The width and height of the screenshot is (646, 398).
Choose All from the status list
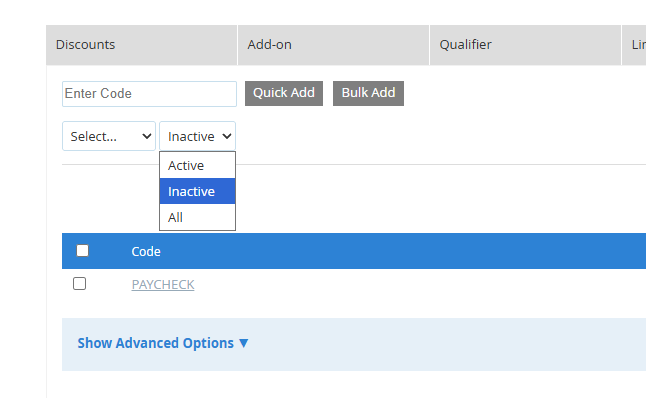[x=197, y=217]
